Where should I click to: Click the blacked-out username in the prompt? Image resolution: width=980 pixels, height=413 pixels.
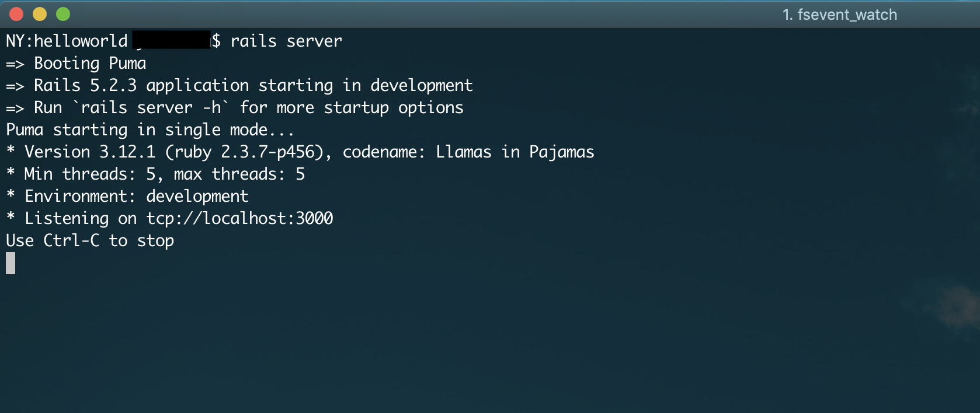pos(172,40)
